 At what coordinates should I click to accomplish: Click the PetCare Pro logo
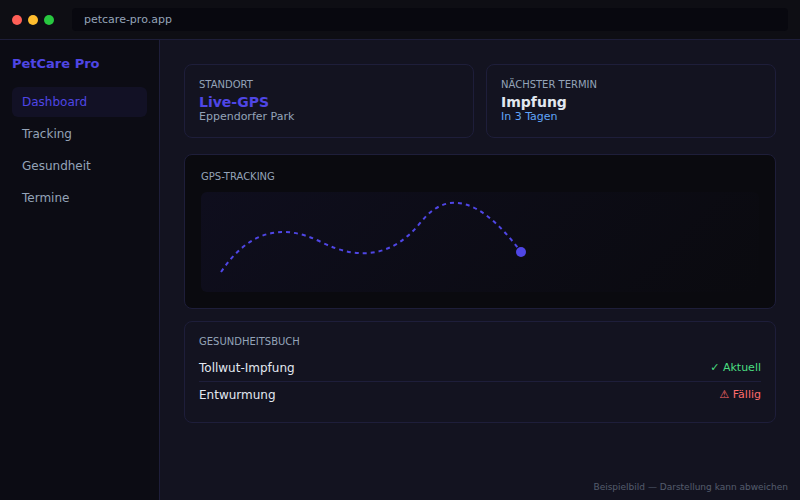coord(55,64)
